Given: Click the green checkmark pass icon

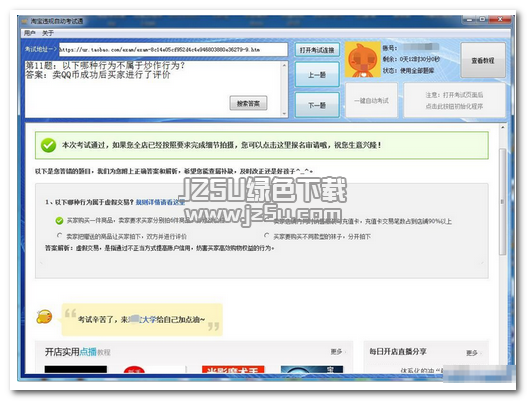Looking at the screenshot, I should click(48, 145).
